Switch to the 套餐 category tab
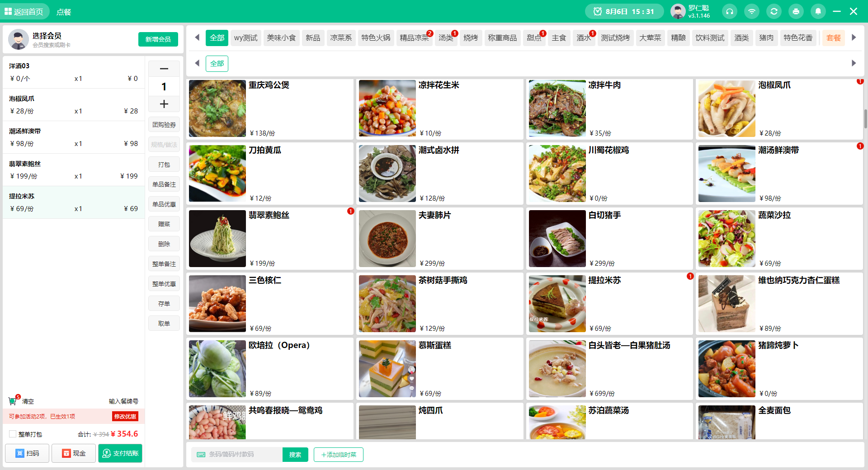 click(833, 38)
